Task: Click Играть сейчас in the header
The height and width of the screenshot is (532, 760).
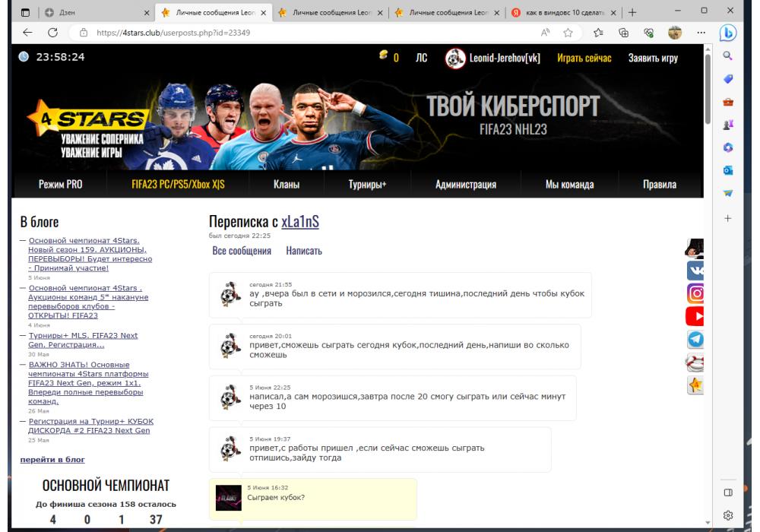Action: click(x=584, y=58)
